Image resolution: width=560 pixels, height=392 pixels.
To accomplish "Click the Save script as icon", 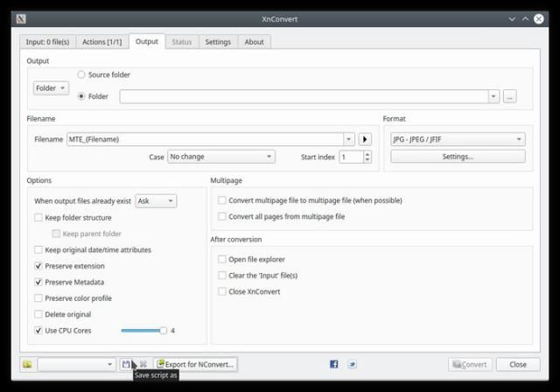I will coord(127,364).
